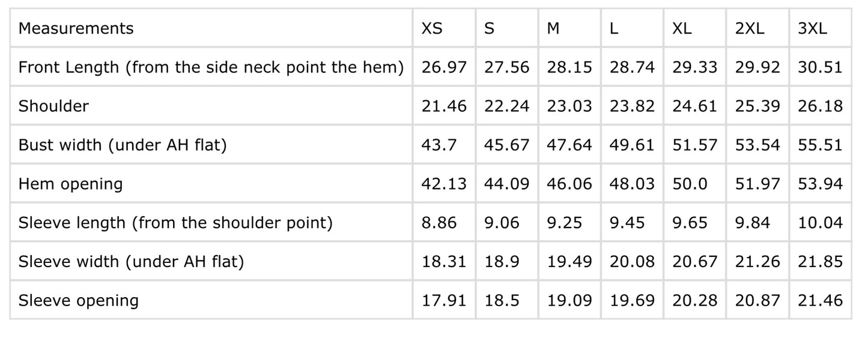Select the M size column header

click(x=553, y=28)
